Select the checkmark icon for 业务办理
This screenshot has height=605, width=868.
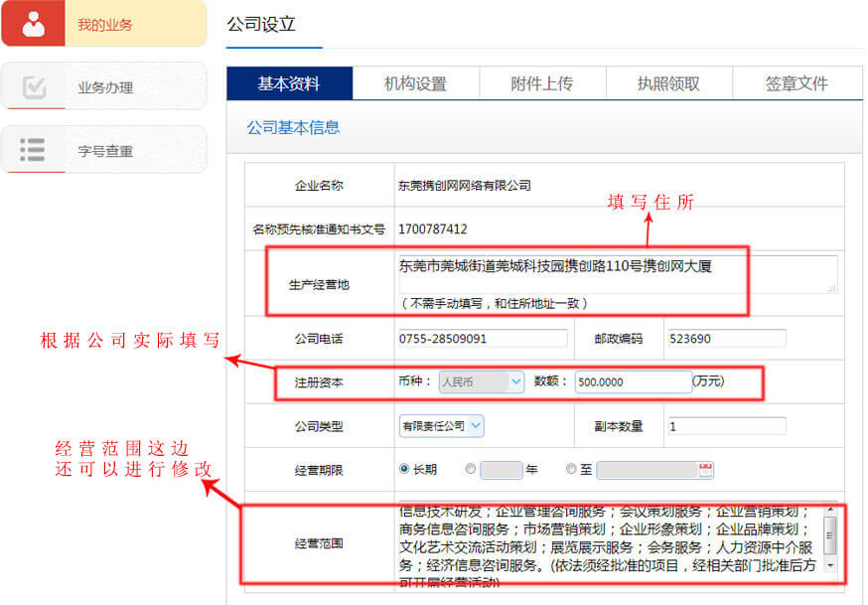pyautogui.click(x=33, y=85)
